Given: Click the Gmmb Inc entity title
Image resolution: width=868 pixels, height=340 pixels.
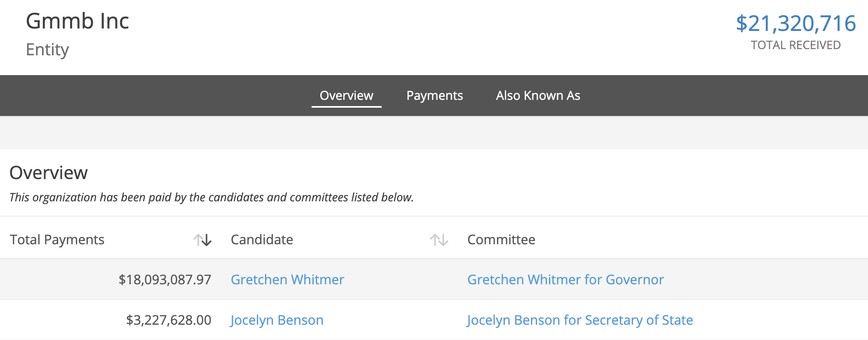Looking at the screenshot, I should click(x=77, y=21).
